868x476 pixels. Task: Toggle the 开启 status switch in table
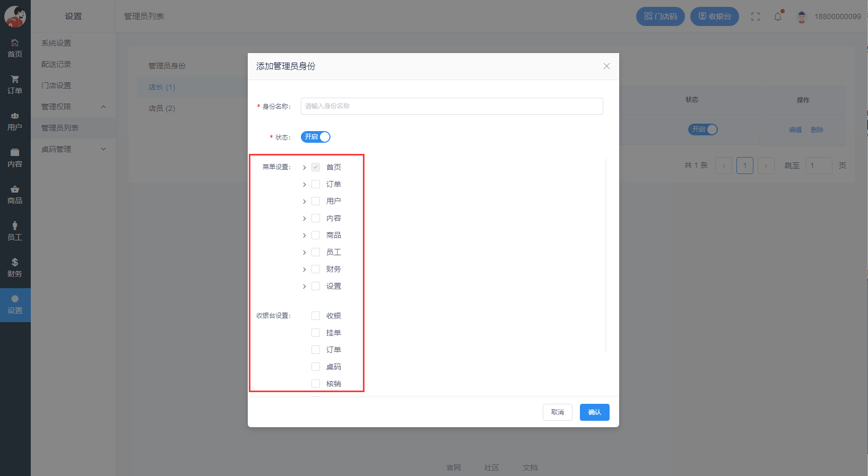[x=703, y=129]
